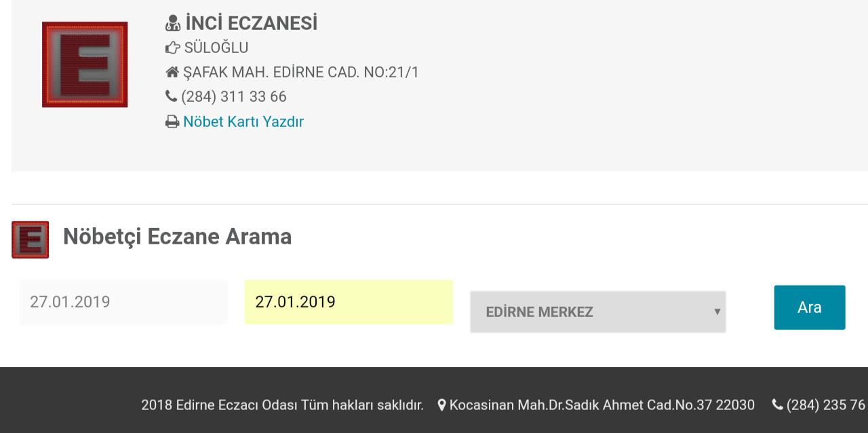
Task: Click the Kocasinan Mah. footer address
Action: click(x=602, y=405)
